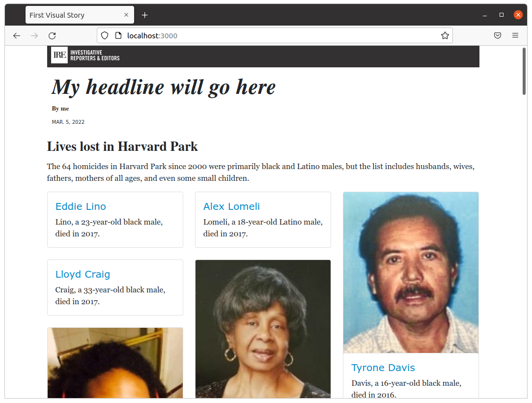The image size is (532, 403).
Task: Reload the current page
Action: tap(52, 35)
